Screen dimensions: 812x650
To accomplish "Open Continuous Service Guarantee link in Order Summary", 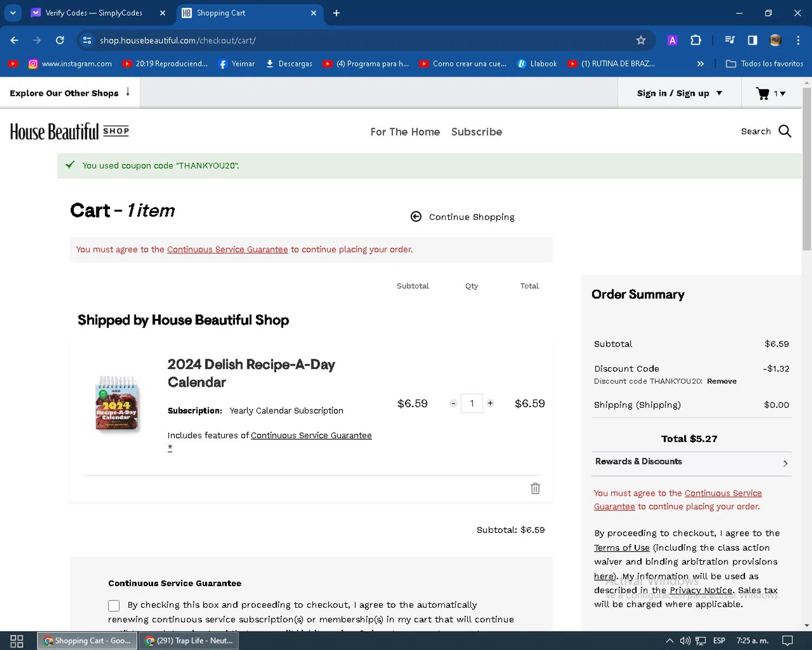I will point(678,500).
